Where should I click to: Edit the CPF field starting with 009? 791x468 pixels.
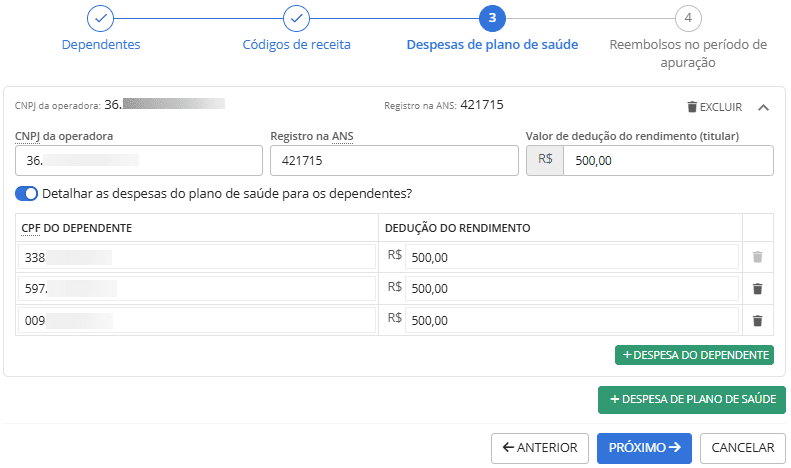pos(197,320)
